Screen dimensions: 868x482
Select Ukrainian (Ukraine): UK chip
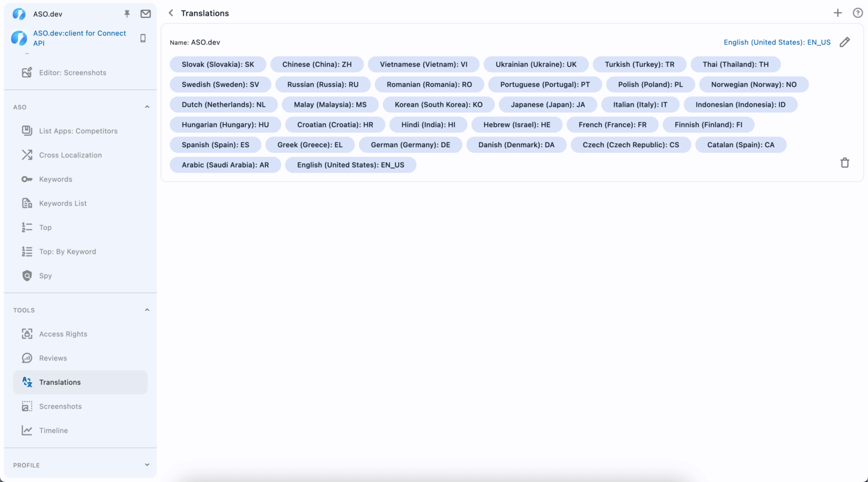click(536, 64)
